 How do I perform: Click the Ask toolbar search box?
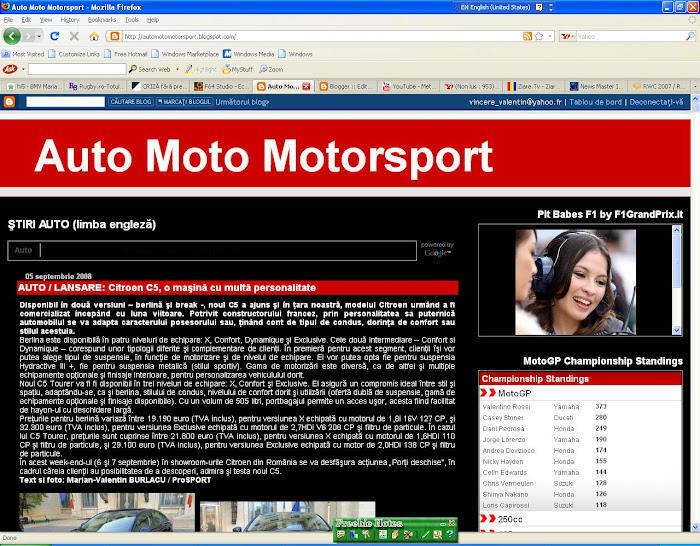77,69
